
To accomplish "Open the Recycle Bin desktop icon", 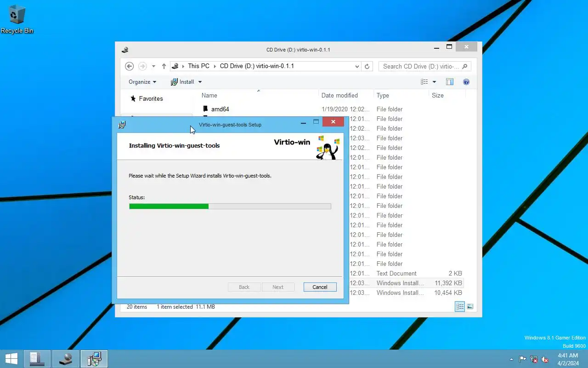I will 17,19.
